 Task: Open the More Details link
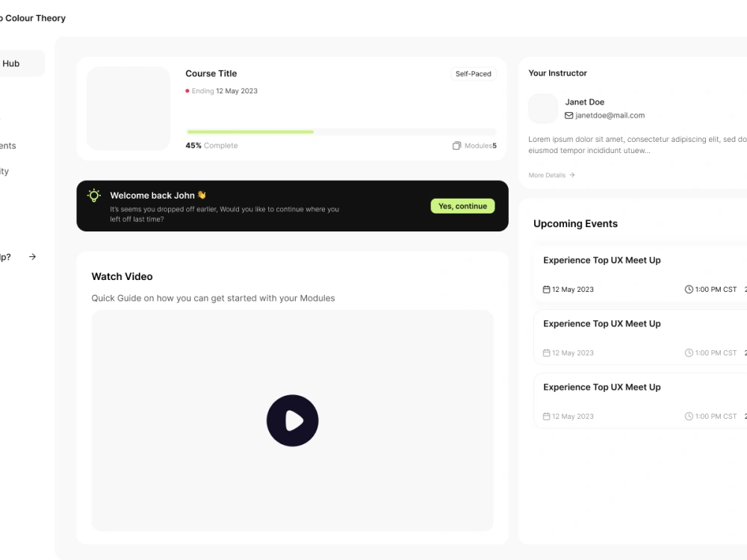point(551,175)
